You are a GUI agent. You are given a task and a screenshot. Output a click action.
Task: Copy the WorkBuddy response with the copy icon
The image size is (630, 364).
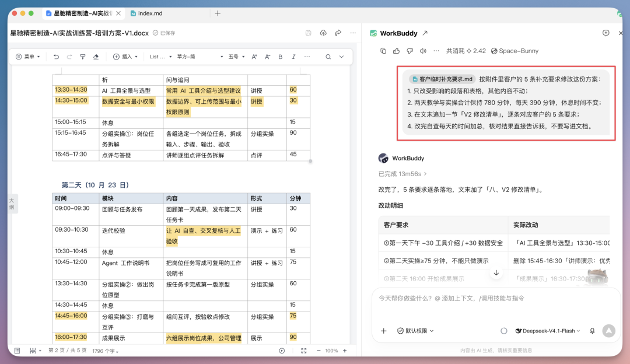coord(383,51)
